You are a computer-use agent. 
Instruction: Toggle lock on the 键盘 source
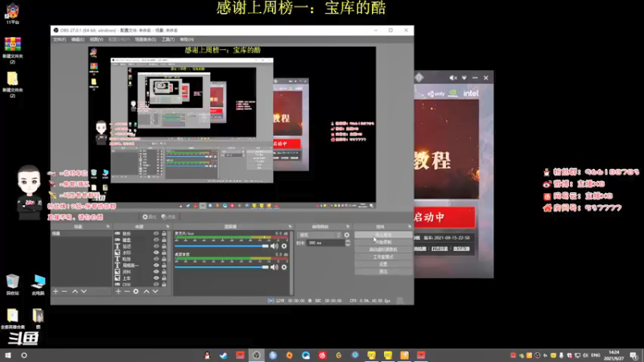[x=164, y=240]
